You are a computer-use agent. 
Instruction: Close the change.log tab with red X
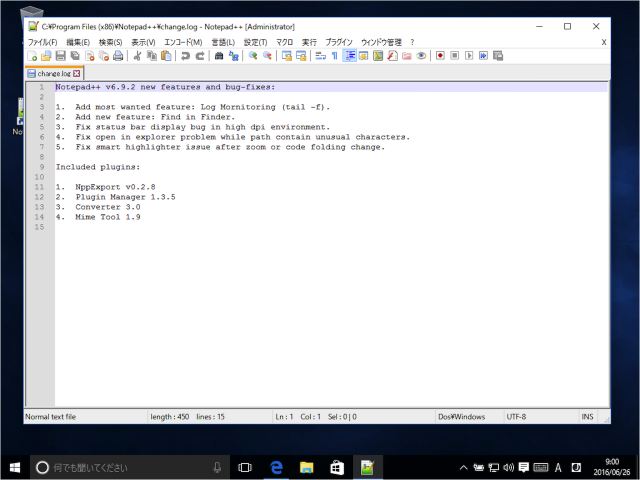(77, 73)
